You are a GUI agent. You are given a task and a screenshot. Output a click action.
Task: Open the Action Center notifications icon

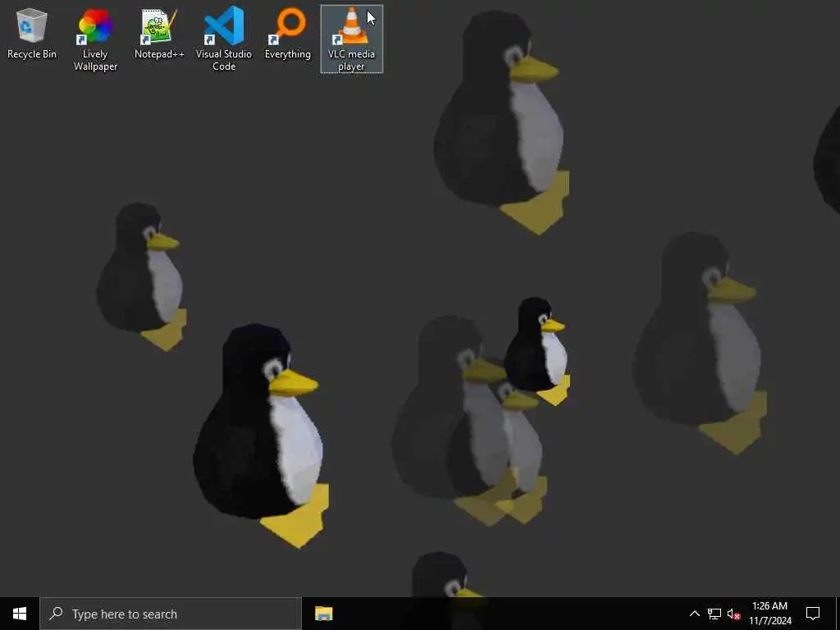pyautogui.click(x=813, y=614)
